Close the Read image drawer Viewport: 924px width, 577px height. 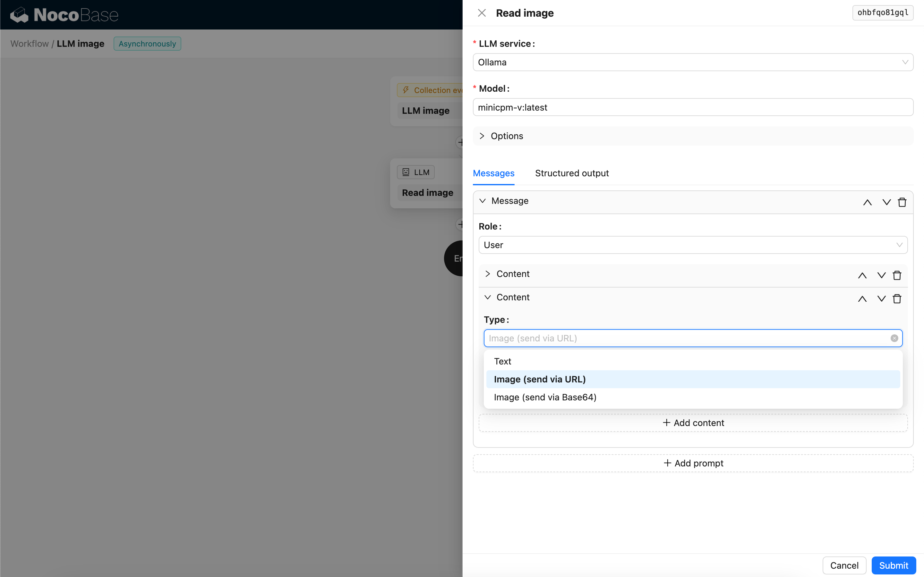click(x=482, y=13)
